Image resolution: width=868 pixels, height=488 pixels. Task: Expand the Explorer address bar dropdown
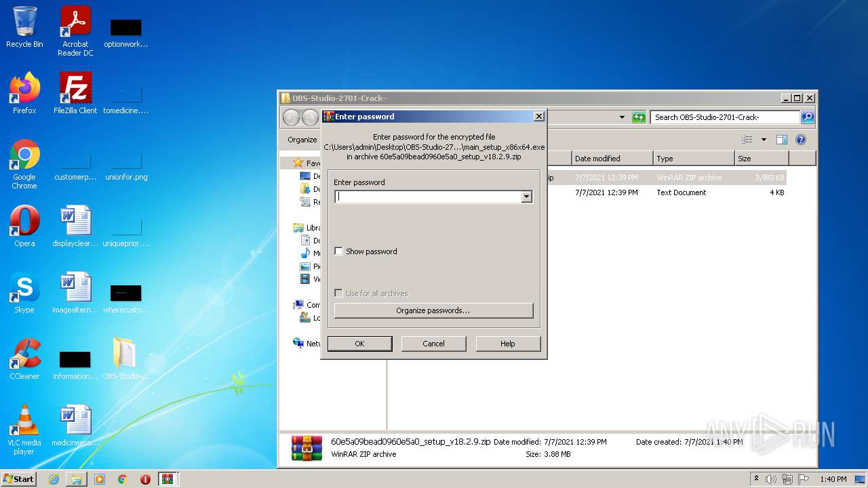coord(622,117)
